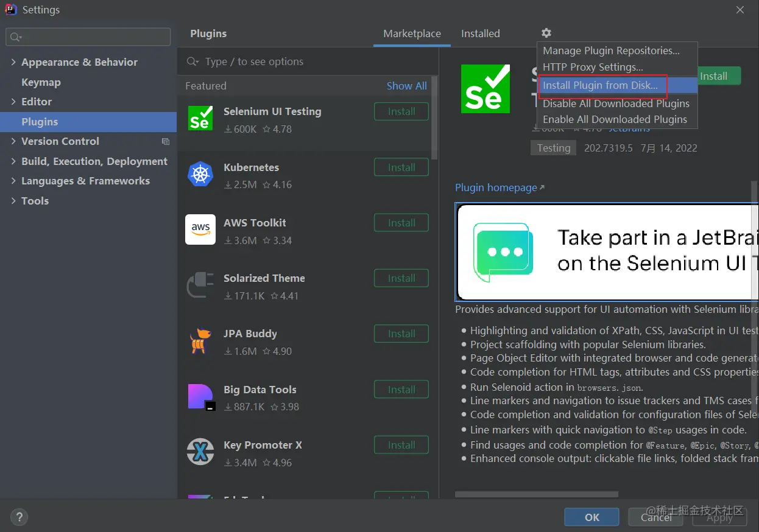Install the Kubernetes plugin
This screenshot has height=532, width=759.
(x=401, y=167)
